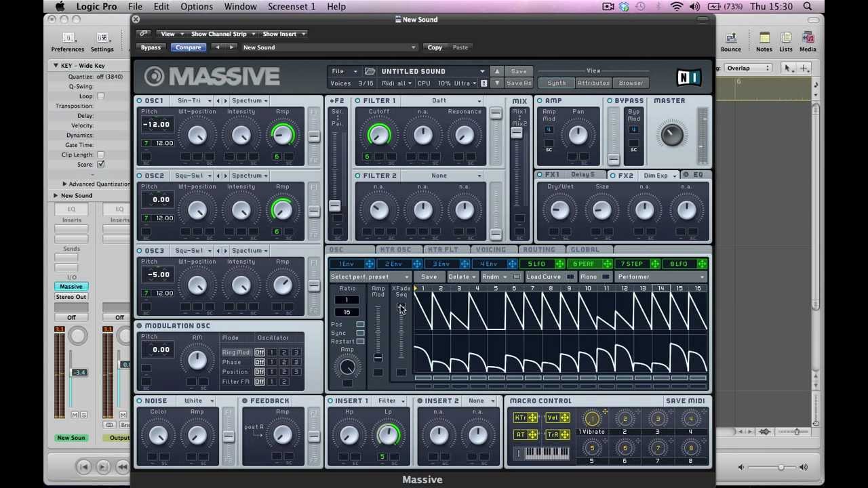The width and height of the screenshot is (868, 488).
Task: Click the 5 LFO modulation drag handle
Action: click(x=559, y=264)
